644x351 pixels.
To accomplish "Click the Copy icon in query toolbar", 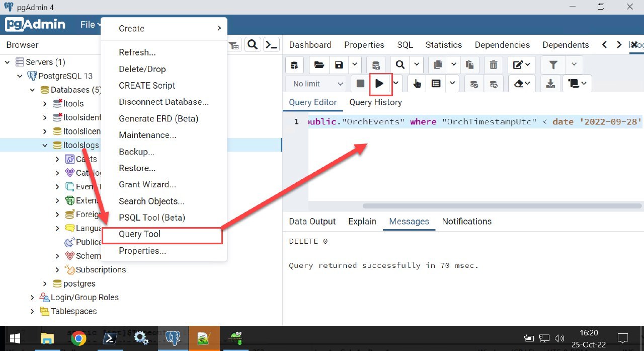I will 438,64.
